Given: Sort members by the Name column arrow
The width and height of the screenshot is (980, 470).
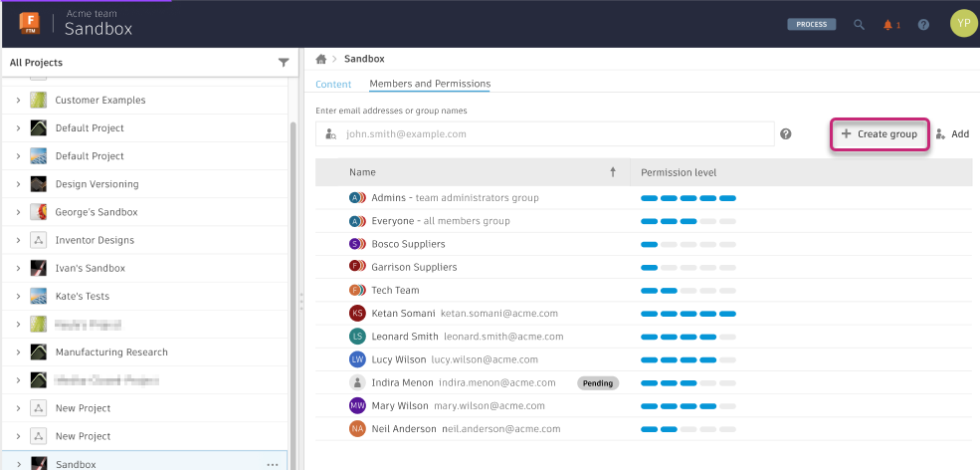Looking at the screenshot, I should tap(613, 172).
